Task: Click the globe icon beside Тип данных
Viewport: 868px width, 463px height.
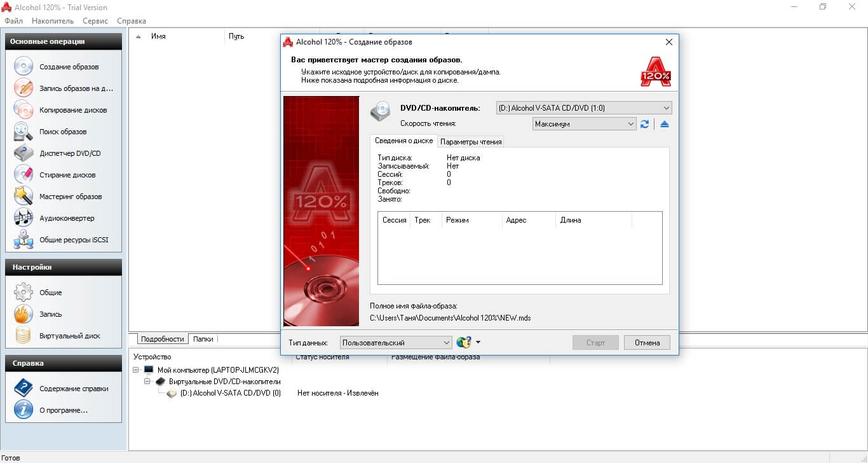Action: click(x=464, y=342)
